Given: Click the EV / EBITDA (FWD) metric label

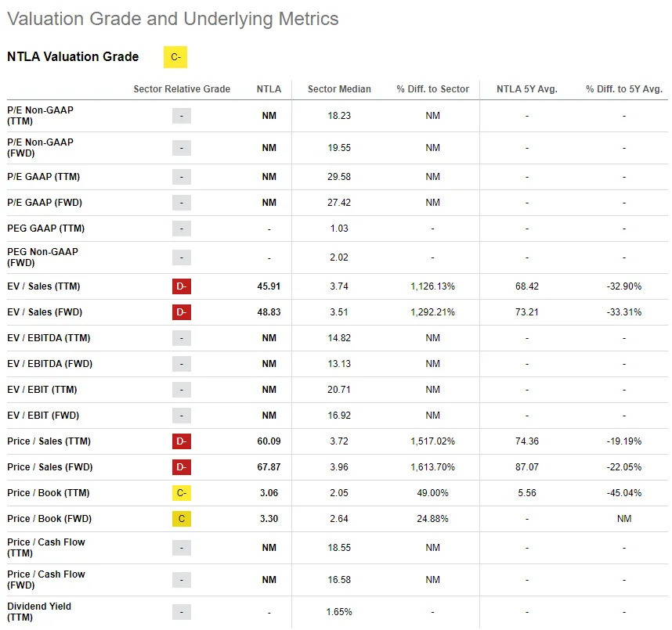Looking at the screenshot, I should [x=49, y=364].
